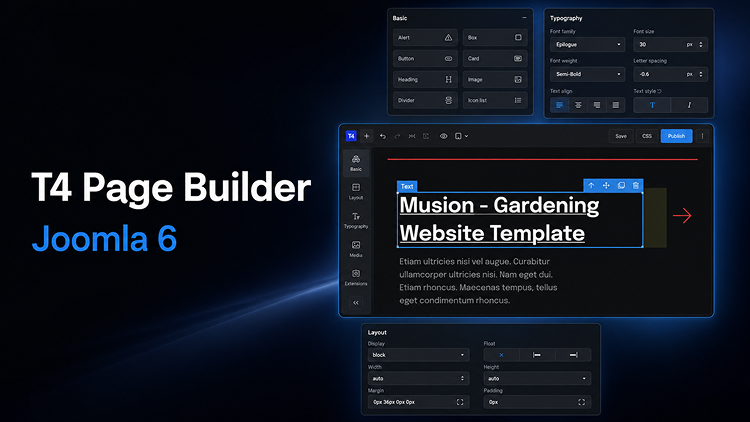Collapse the Basic panel with minus
This screenshot has height=422, width=750.
pos(524,18)
